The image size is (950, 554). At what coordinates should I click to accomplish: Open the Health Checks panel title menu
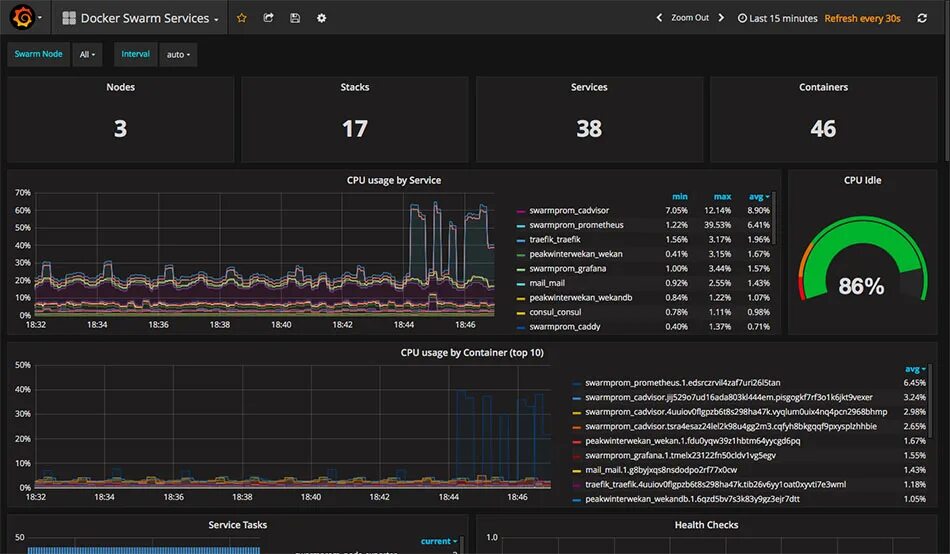click(x=706, y=525)
